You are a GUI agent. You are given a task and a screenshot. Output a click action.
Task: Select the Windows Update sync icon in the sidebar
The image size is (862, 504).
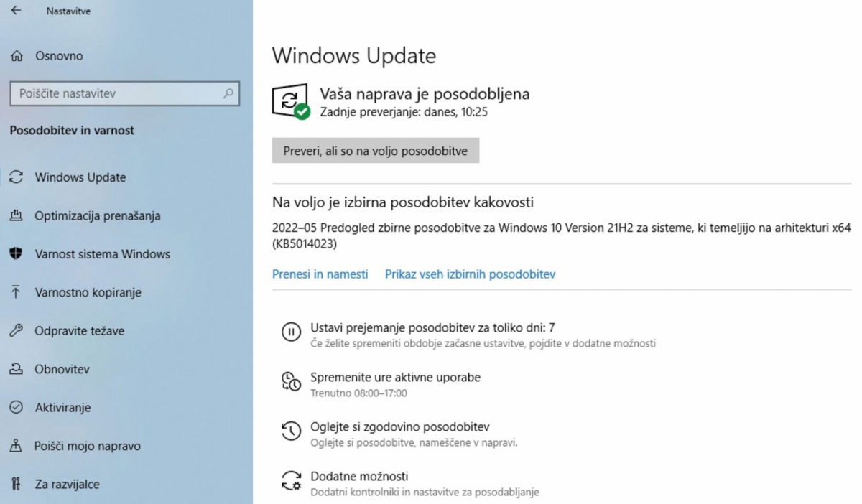(16, 177)
